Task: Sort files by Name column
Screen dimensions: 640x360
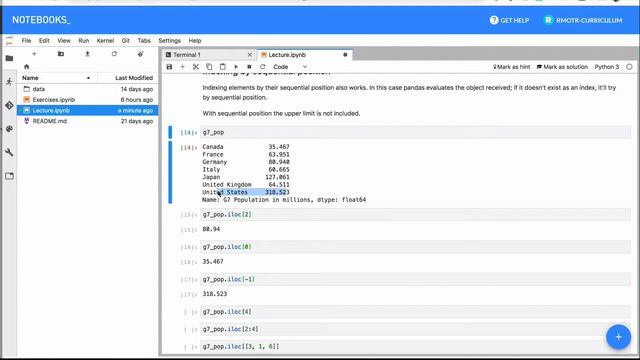Action: point(56,78)
